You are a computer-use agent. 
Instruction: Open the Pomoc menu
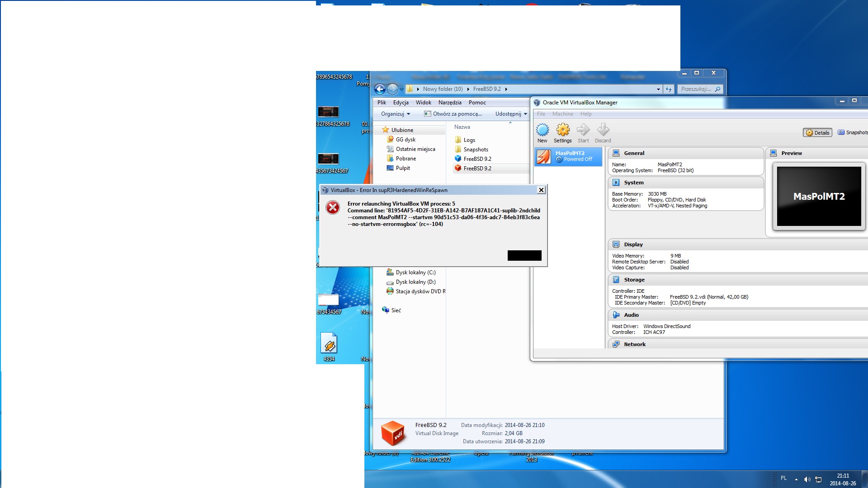477,103
